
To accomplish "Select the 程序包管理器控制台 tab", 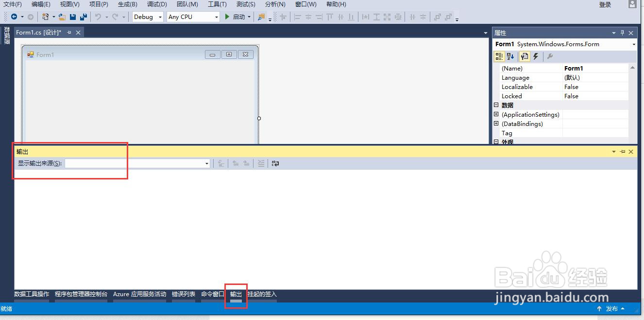I will pyautogui.click(x=81, y=294).
